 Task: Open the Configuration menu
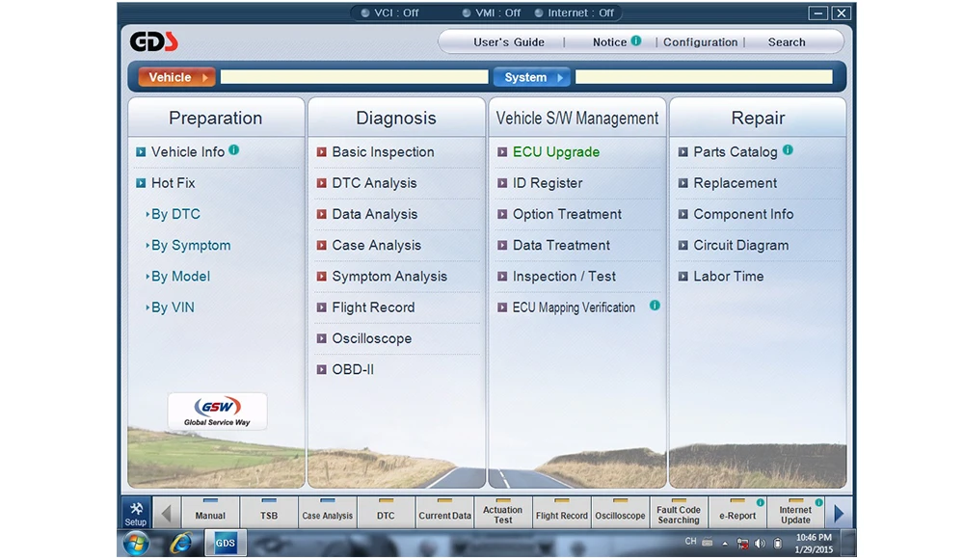coord(700,41)
